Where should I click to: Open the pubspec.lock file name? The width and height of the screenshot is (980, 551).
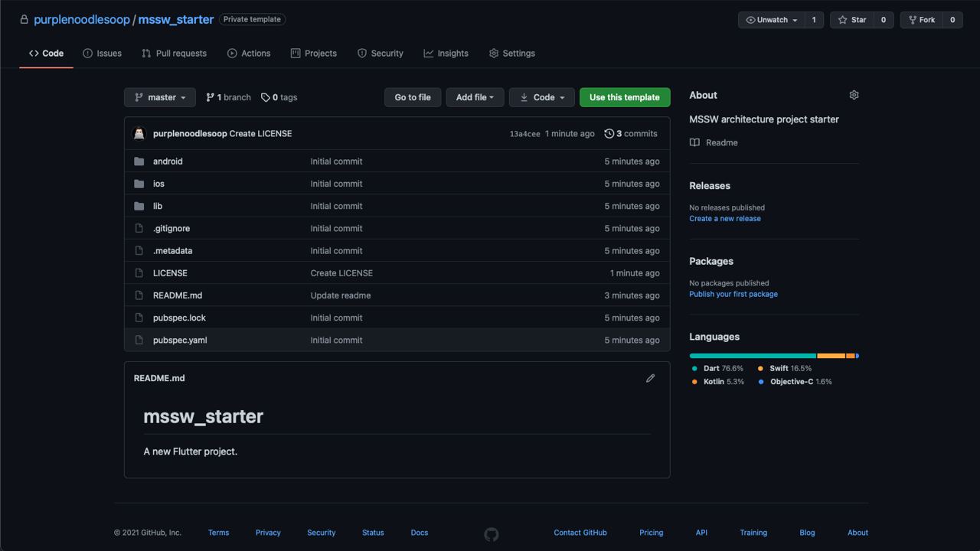click(179, 318)
